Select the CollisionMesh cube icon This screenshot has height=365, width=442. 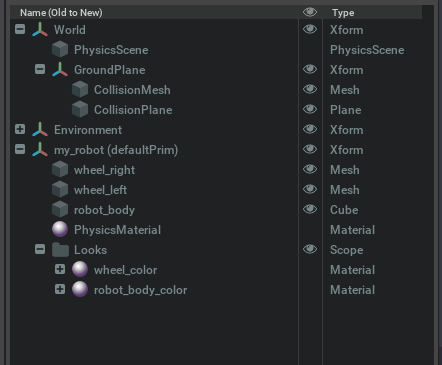coord(80,89)
